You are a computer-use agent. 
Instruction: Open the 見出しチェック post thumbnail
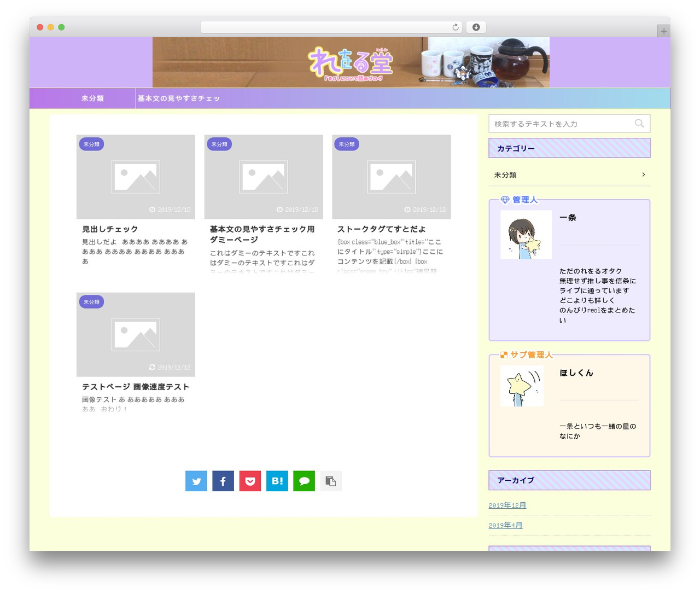click(136, 177)
